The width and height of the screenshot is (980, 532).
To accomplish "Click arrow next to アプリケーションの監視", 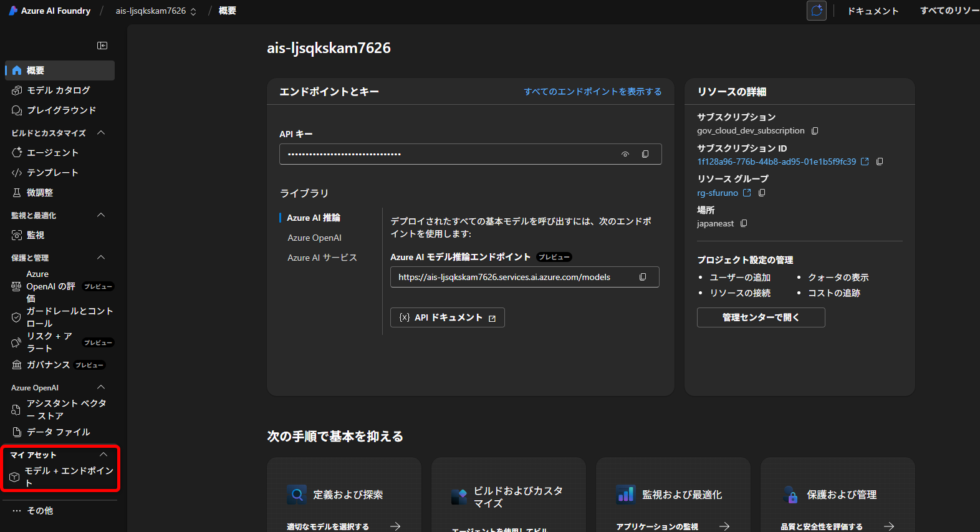I will (x=724, y=526).
